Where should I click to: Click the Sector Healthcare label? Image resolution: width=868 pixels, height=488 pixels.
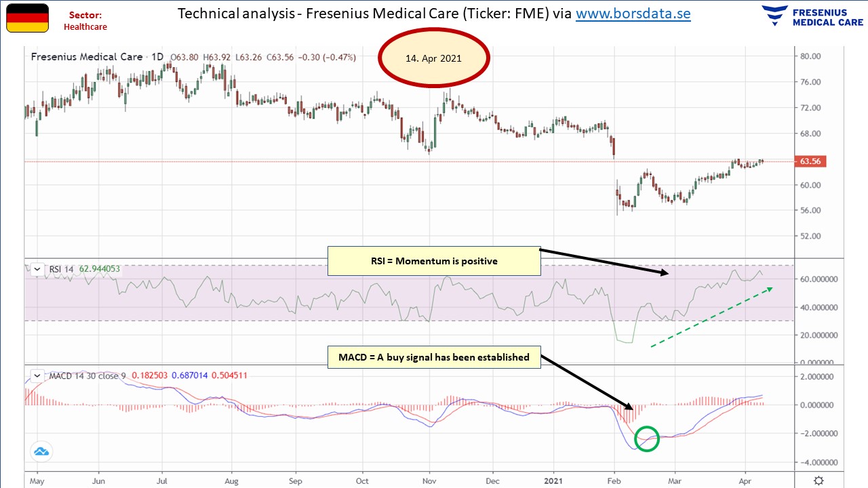pyautogui.click(x=85, y=20)
